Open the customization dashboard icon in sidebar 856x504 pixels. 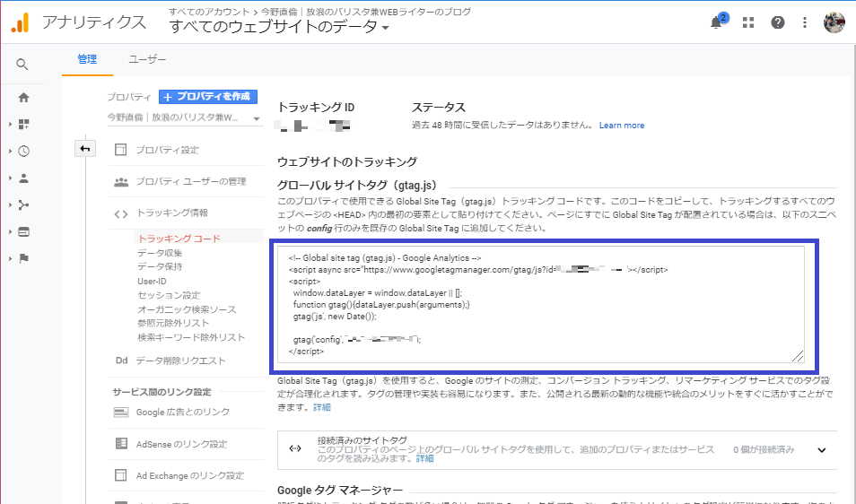23,125
